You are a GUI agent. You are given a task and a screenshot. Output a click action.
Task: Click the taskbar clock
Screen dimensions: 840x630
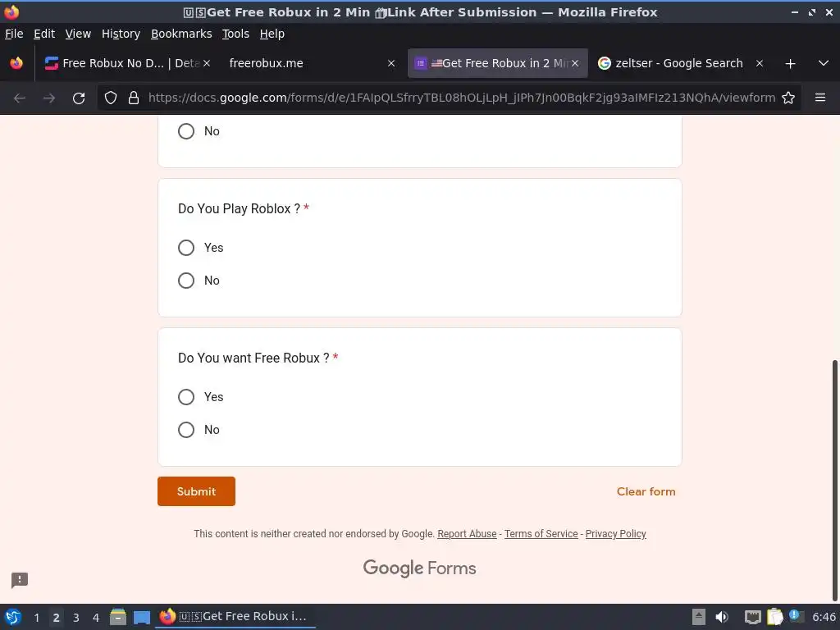pyautogui.click(x=824, y=617)
